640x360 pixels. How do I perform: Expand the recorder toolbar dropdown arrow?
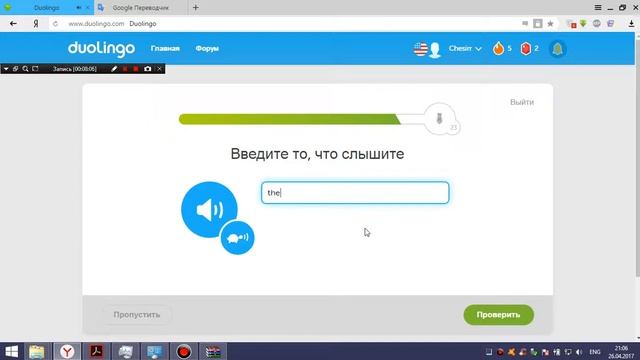tap(6, 69)
